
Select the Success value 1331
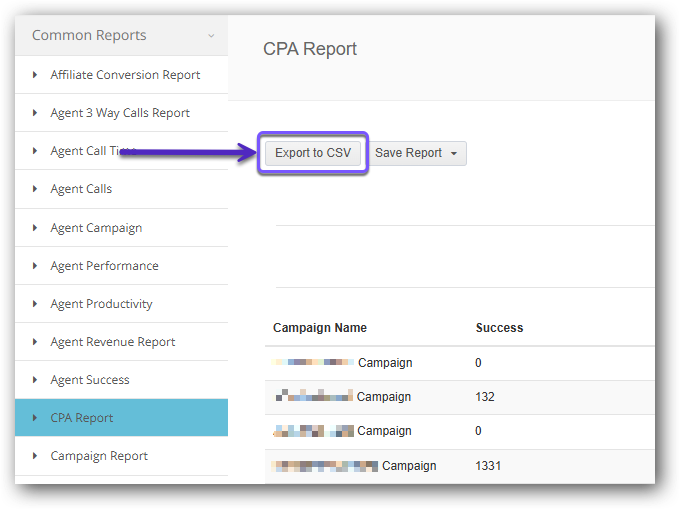point(488,466)
